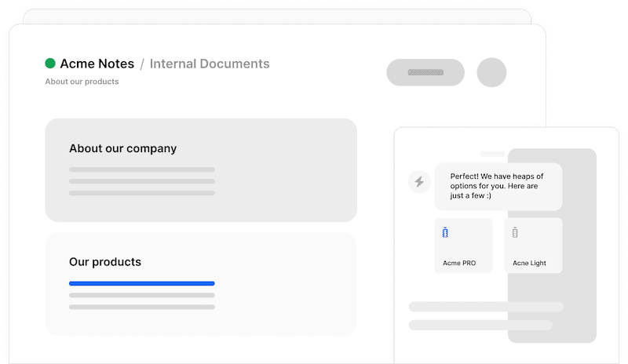Open the Our products card

tap(201, 284)
